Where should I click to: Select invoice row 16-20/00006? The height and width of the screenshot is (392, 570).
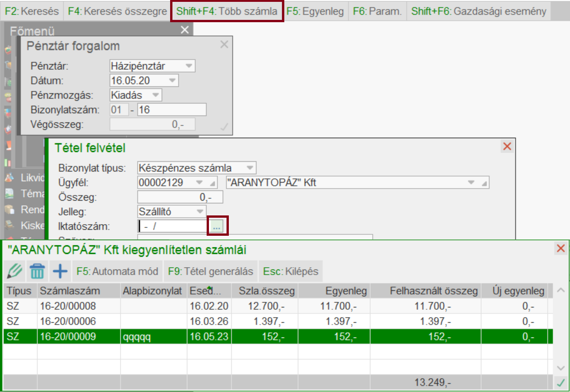(278, 321)
